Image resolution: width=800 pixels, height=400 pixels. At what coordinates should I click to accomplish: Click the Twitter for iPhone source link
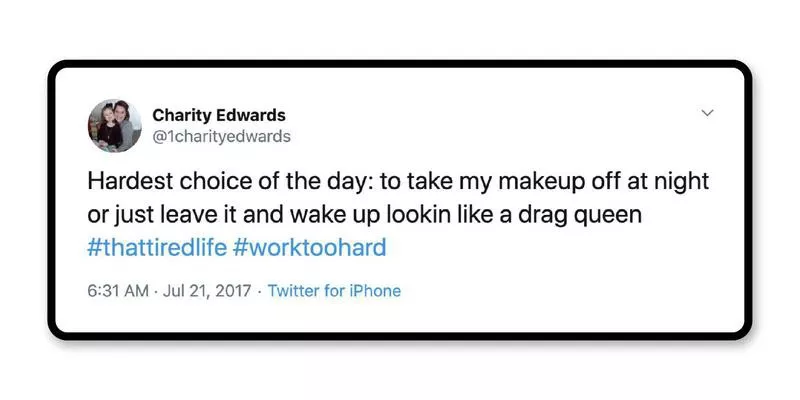[x=334, y=291]
